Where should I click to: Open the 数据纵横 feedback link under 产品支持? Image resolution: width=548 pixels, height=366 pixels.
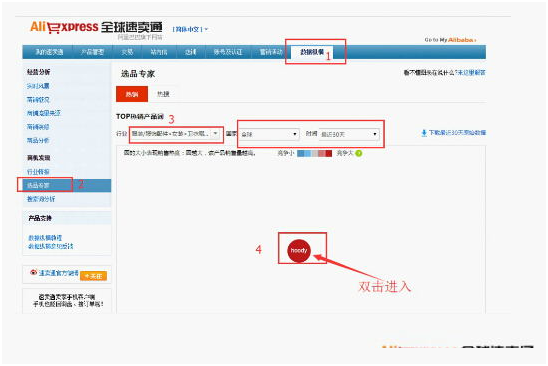coord(51,246)
